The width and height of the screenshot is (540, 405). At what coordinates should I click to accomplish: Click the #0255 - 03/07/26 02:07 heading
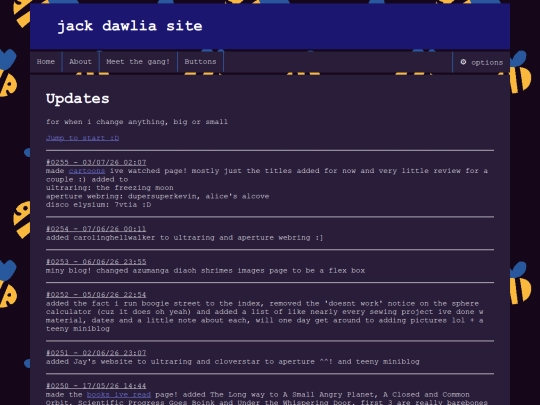tap(96, 162)
